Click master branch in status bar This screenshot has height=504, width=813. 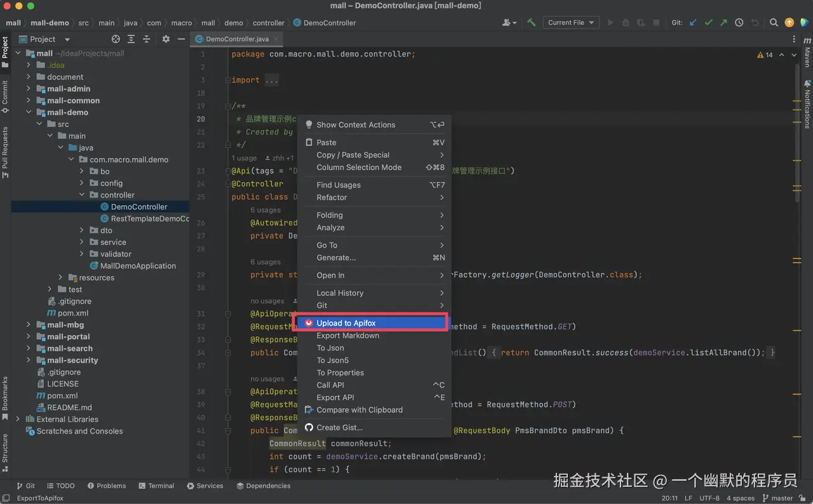(777, 498)
